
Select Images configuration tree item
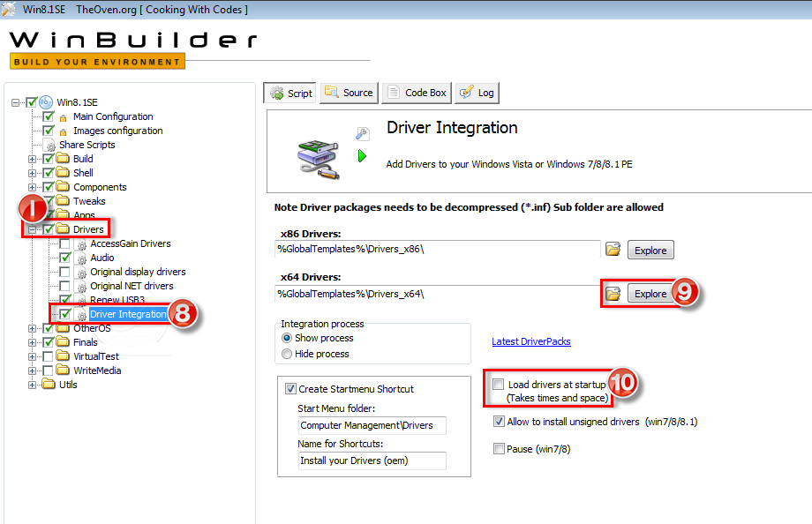coord(118,131)
